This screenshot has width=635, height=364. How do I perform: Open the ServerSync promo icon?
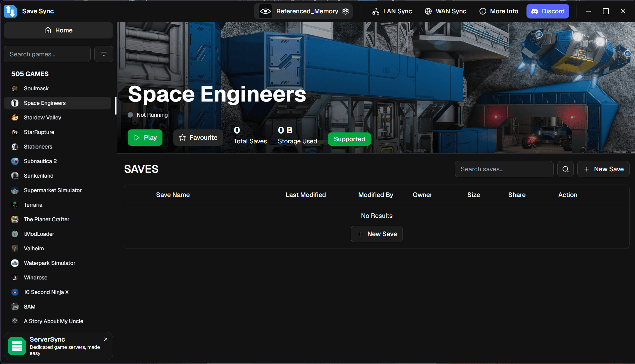point(17,346)
